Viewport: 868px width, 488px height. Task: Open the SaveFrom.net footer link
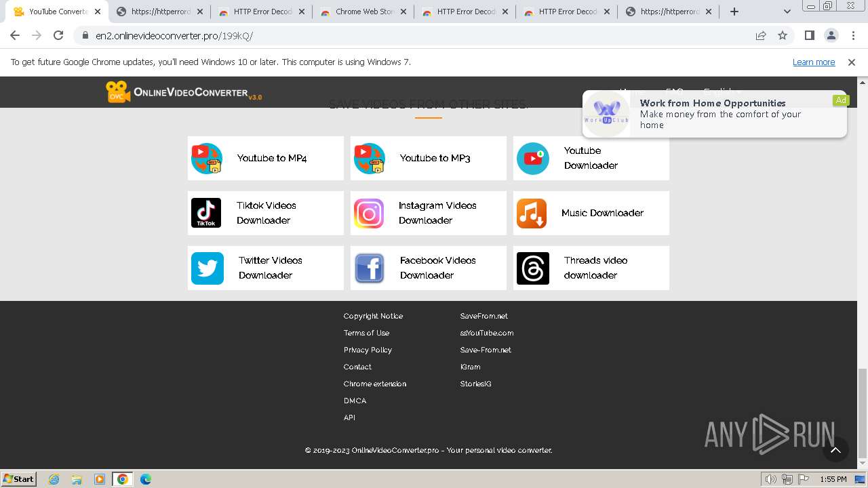click(x=484, y=316)
